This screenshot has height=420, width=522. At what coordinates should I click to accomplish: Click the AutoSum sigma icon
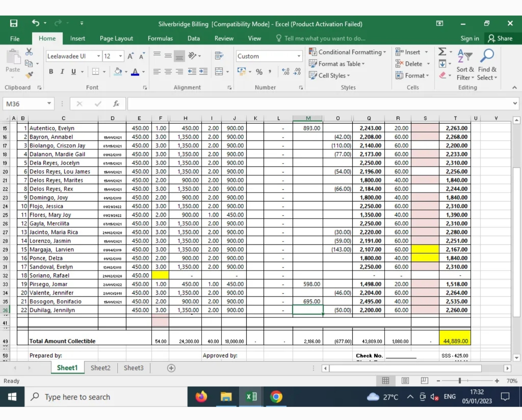coord(442,52)
